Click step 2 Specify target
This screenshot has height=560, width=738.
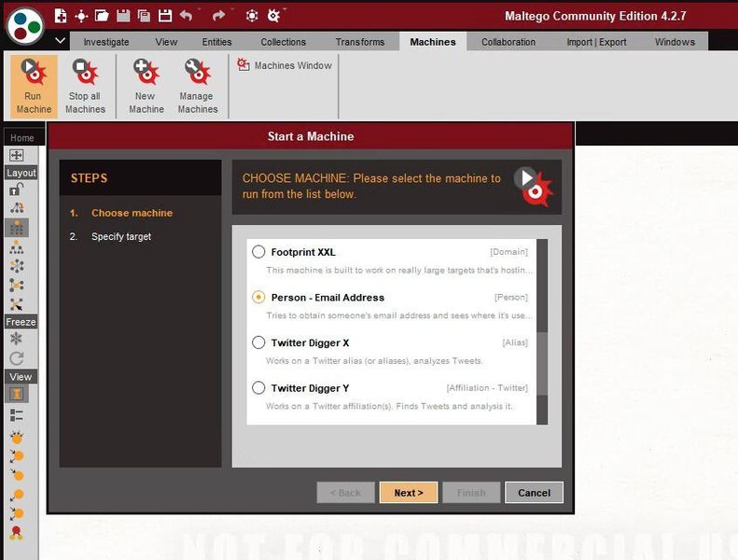pyautogui.click(x=111, y=236)
